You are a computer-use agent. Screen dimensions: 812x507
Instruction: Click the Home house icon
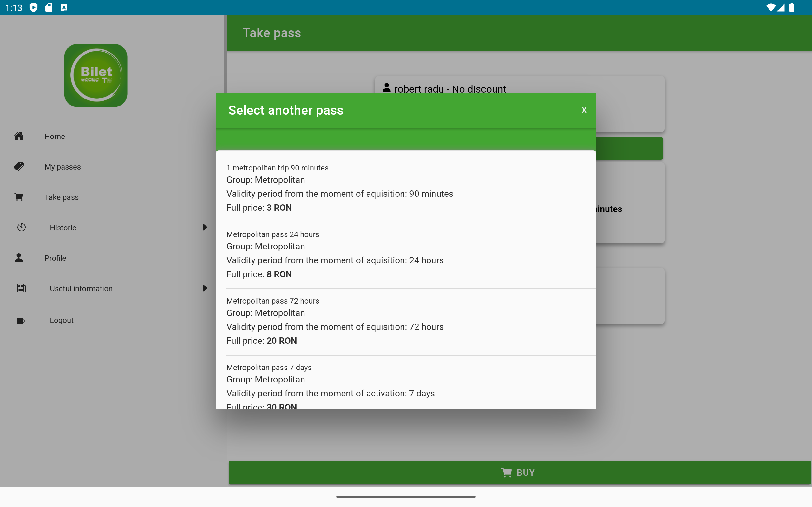(19, 136)
